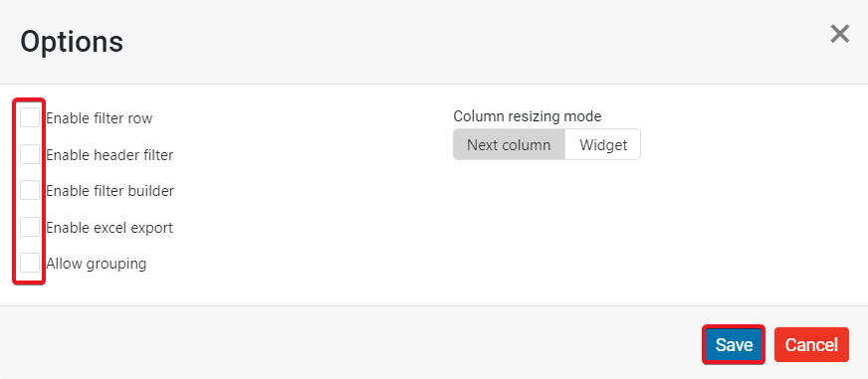Image resolution: width=868 pixels, height=379 pixels.
Task: Check the Allow grouping checkbox
Action: 30,263
